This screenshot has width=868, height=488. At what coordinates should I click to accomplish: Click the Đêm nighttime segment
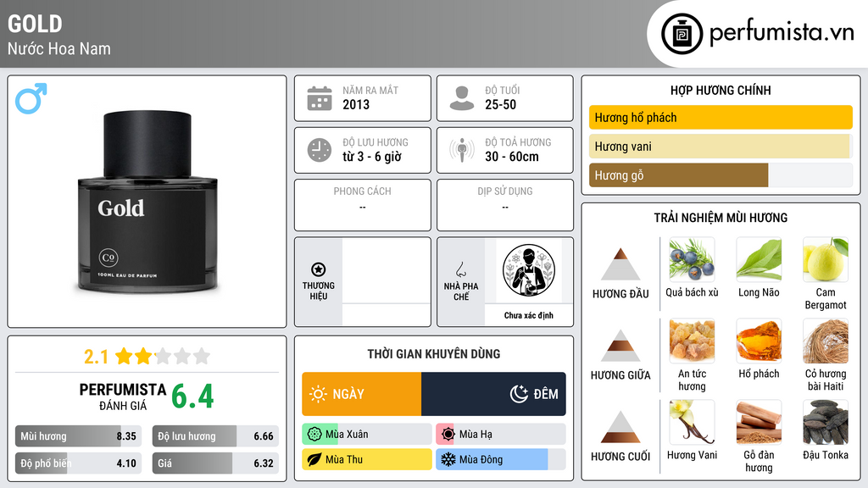tap(494, 394)
